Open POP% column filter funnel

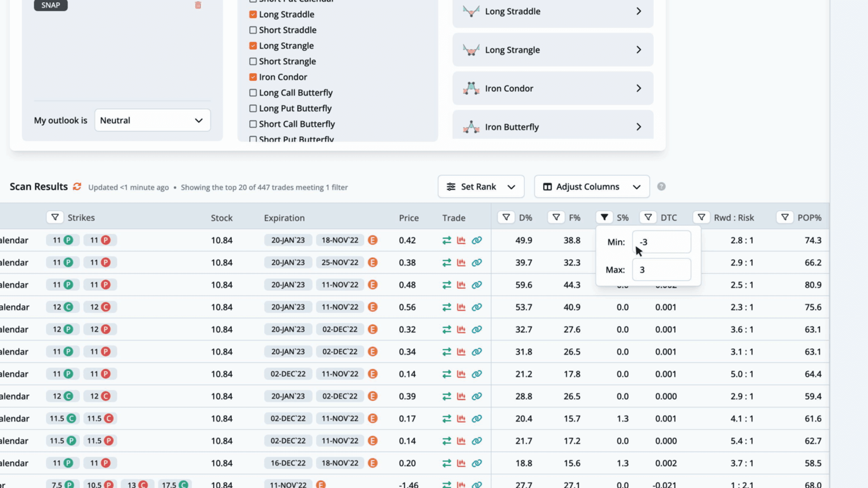(785, 217)
